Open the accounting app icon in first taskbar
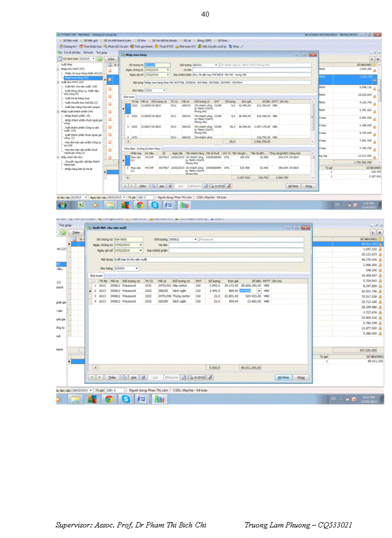Screen dimensions: 392x538 tap(184, 205)
